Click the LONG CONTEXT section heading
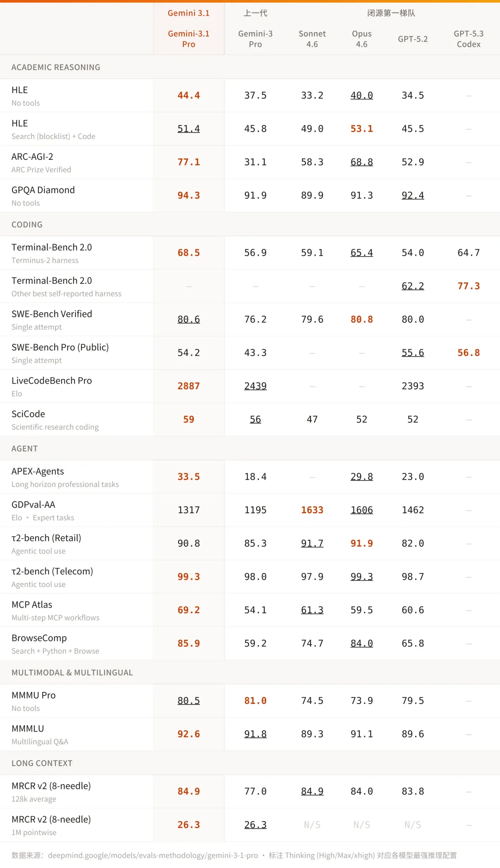The width and height of the screenshot is (500, 868). coord(42,763)
